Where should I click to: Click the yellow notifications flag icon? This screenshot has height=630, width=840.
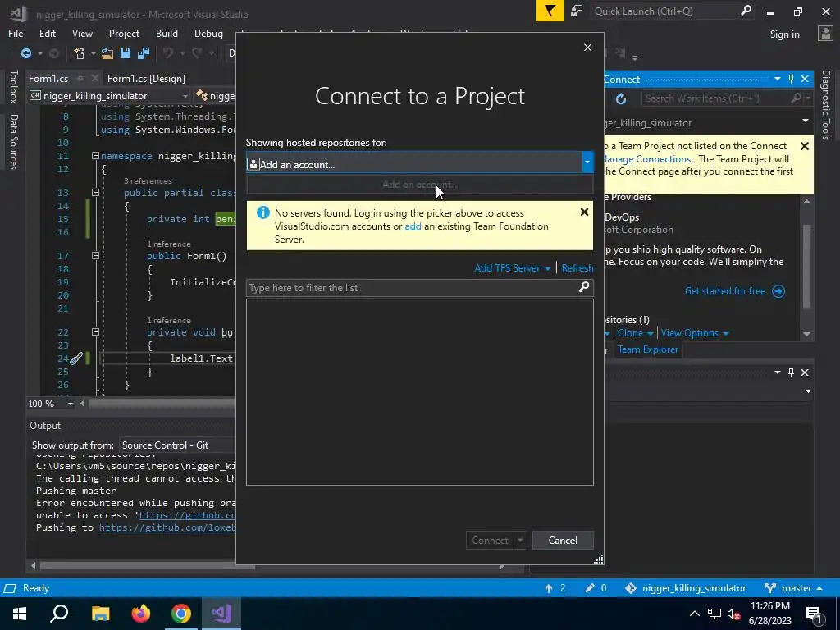pyautogui.click(x=550, y=11)
